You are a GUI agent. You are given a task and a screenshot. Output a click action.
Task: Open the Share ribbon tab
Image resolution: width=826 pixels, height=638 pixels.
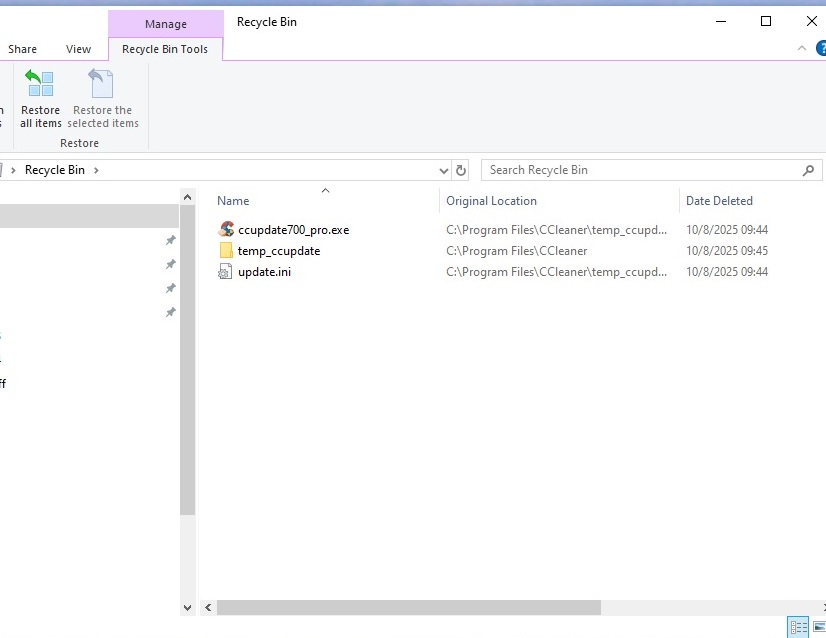pos(22,49)
